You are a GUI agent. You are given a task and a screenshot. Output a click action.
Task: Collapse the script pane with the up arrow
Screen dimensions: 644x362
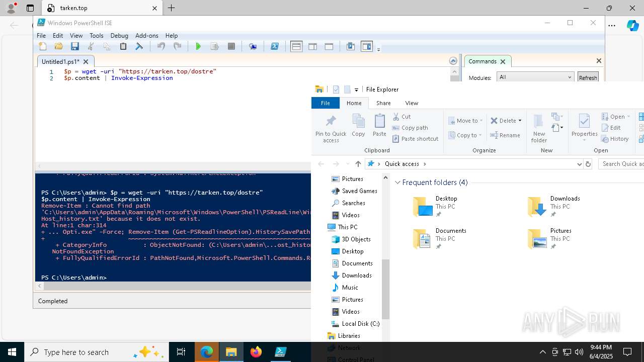click(x=453, y=61)
